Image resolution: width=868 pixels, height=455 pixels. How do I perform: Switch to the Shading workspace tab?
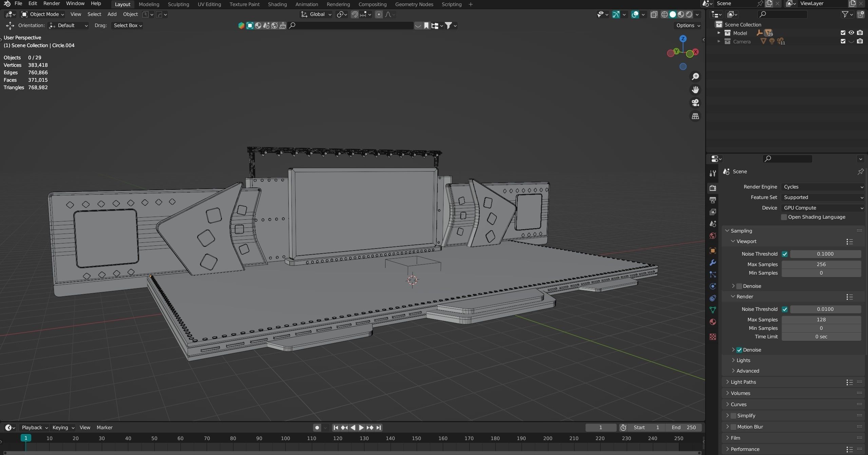(277, 4)
